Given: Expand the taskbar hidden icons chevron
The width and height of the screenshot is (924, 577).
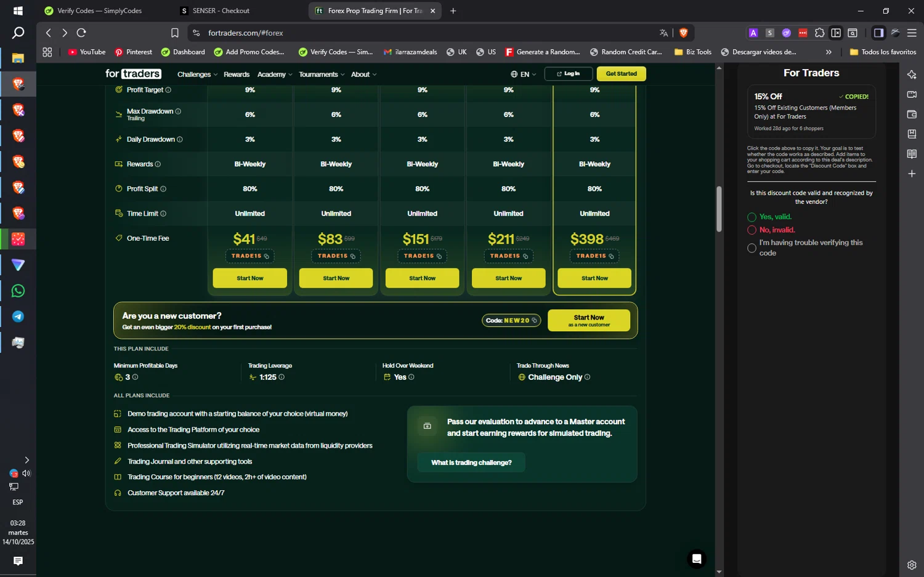Looking at the screenshot, I should pos(26,460).
